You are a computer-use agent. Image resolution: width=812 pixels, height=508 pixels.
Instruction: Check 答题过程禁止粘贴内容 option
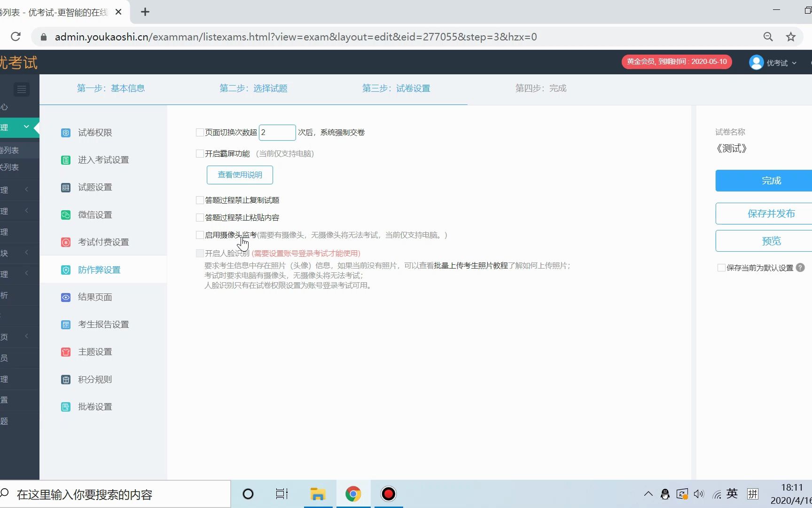click(200, 217)
